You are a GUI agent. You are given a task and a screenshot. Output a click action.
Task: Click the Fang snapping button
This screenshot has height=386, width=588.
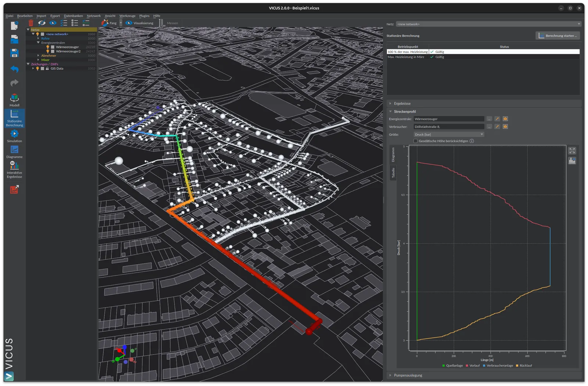point(109,23)
